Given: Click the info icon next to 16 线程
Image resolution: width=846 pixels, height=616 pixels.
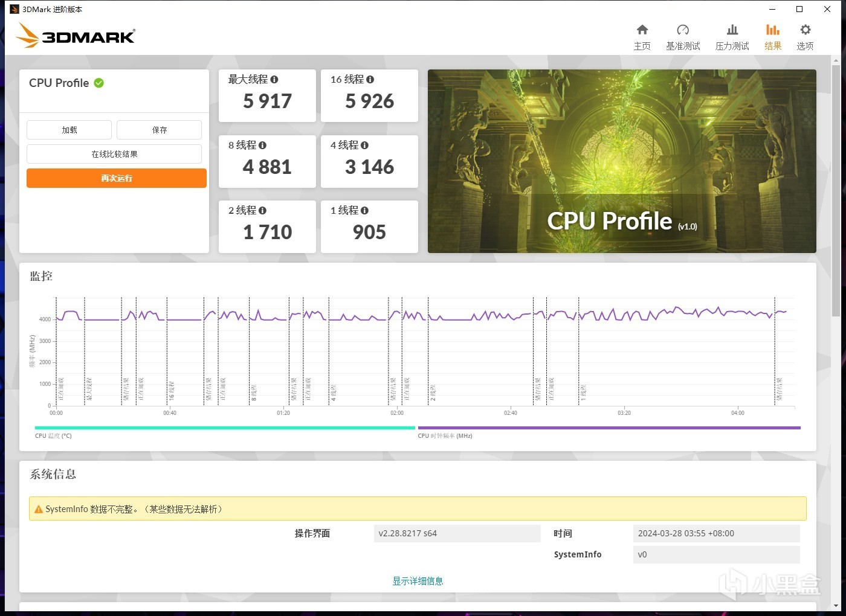Looking at the screenshot, I should tap(370, 79).
